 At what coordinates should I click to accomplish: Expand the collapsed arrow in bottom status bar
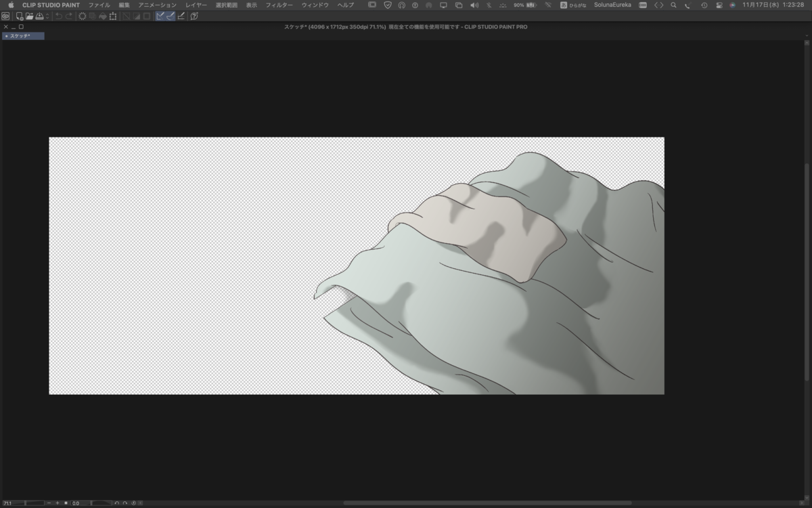click(x=140, y=503)
